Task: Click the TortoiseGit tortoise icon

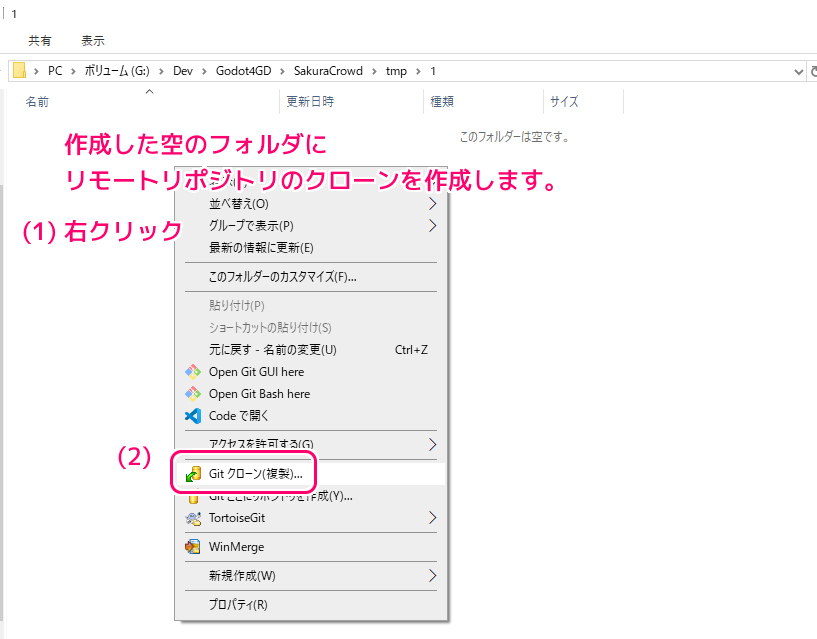Action: pos(193,518)
